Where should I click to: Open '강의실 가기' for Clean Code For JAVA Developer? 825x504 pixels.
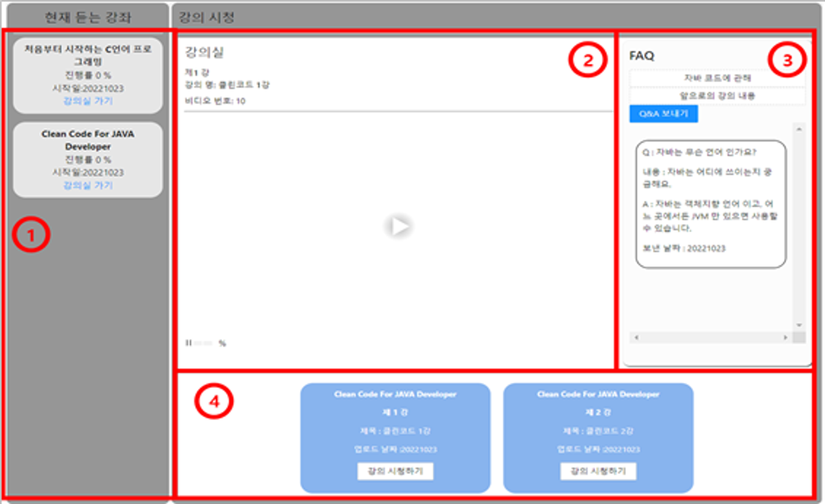pos(88,185)
